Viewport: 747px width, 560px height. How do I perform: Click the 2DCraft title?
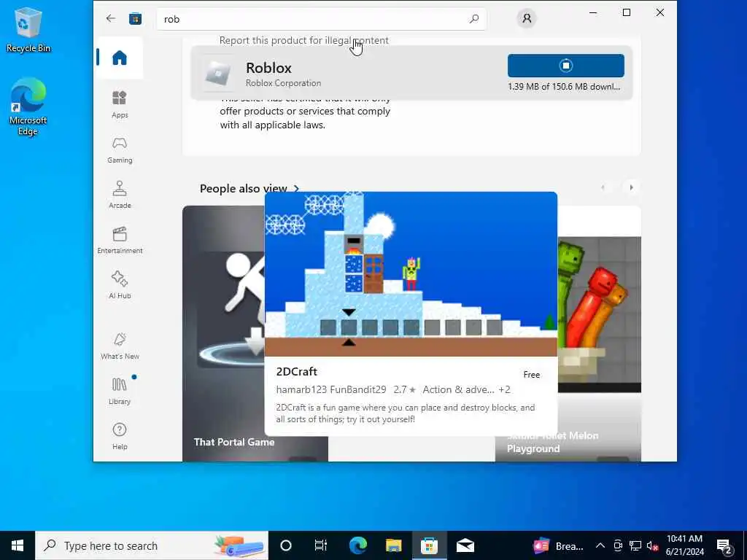296,372
